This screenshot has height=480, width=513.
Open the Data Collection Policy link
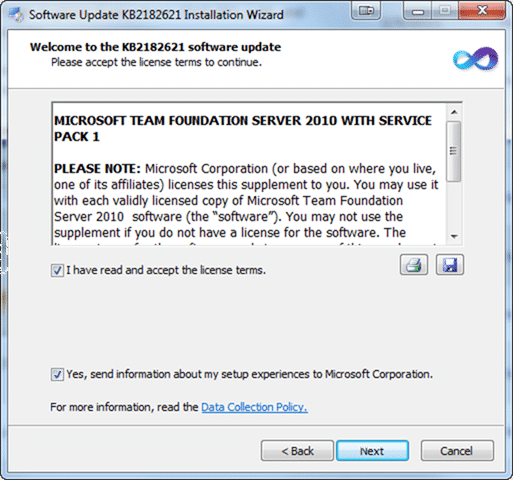(x=254, y=407)
